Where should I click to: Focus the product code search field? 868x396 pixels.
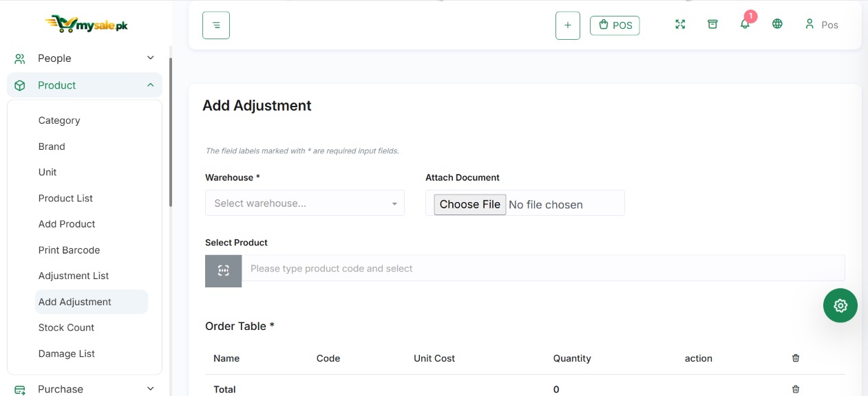click(x=543, y=268)
